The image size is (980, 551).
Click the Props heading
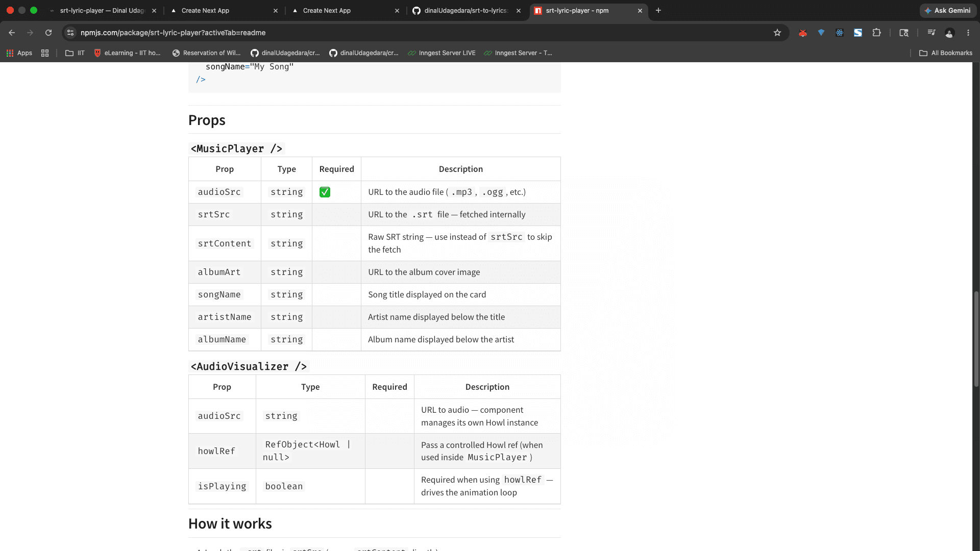coord(207,120)
